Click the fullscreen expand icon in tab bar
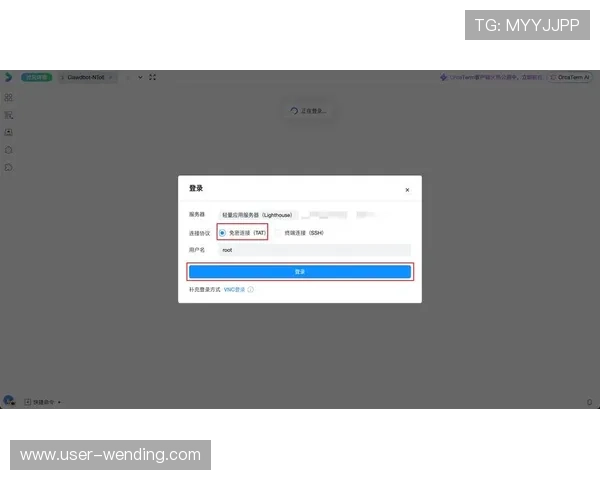The width and height of the screenshot is (600, 480). [153, 76]
